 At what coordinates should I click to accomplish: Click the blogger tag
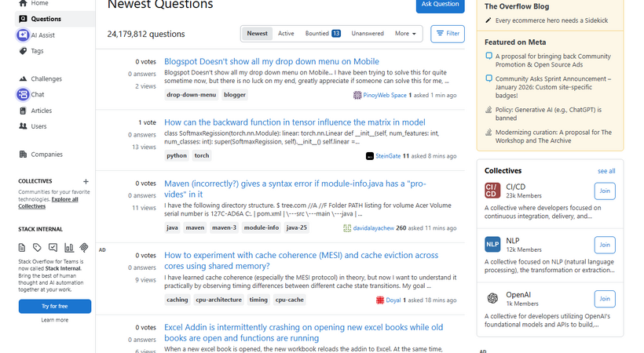point(235,95)
